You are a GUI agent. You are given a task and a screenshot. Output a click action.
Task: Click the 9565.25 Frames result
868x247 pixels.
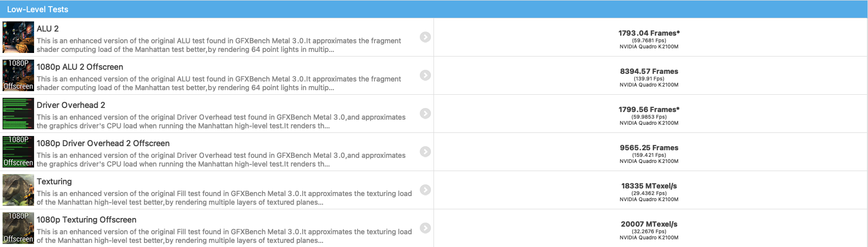[649, 148]
